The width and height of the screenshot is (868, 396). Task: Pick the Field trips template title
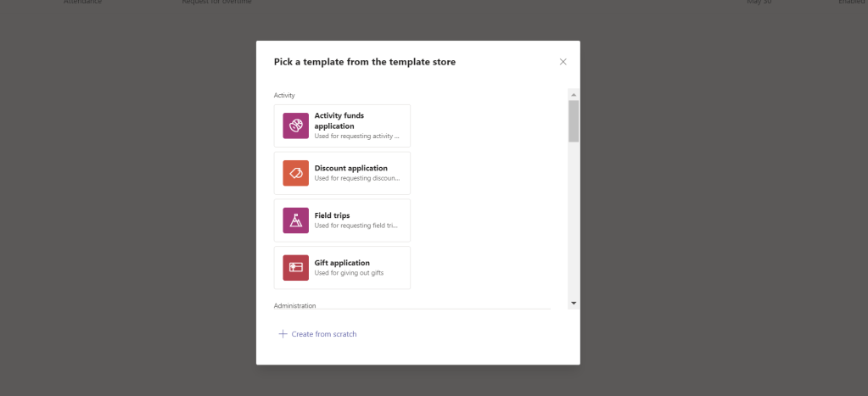[332, 215]
